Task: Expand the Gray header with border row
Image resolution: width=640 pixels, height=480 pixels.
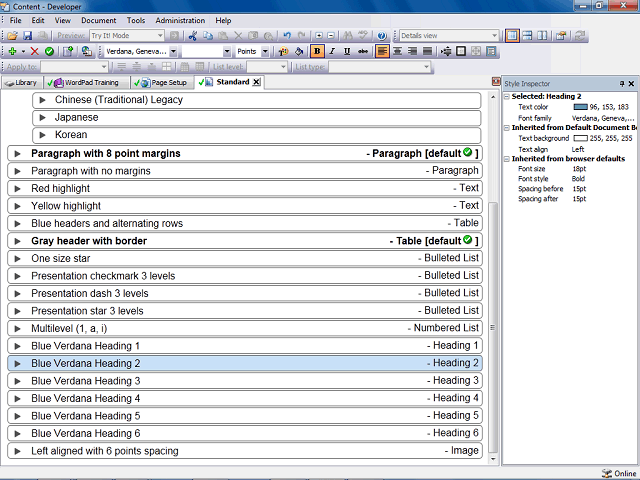Action: [x=18, y=241]
